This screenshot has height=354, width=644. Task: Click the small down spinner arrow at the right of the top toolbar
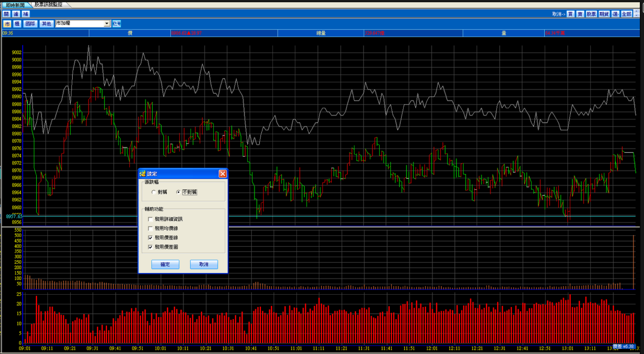click(x=636, y=16)
